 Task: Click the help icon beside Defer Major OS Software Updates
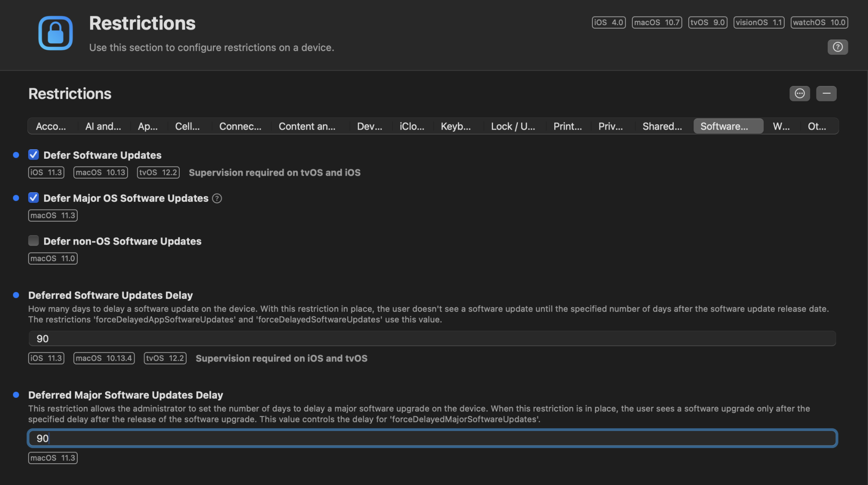click(217, 198)
